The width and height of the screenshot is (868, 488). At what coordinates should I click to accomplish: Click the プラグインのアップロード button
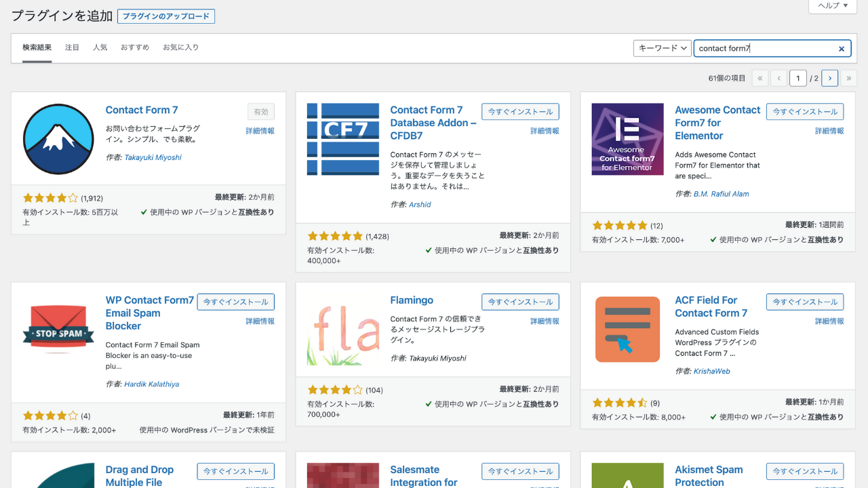tap(166, 16)
